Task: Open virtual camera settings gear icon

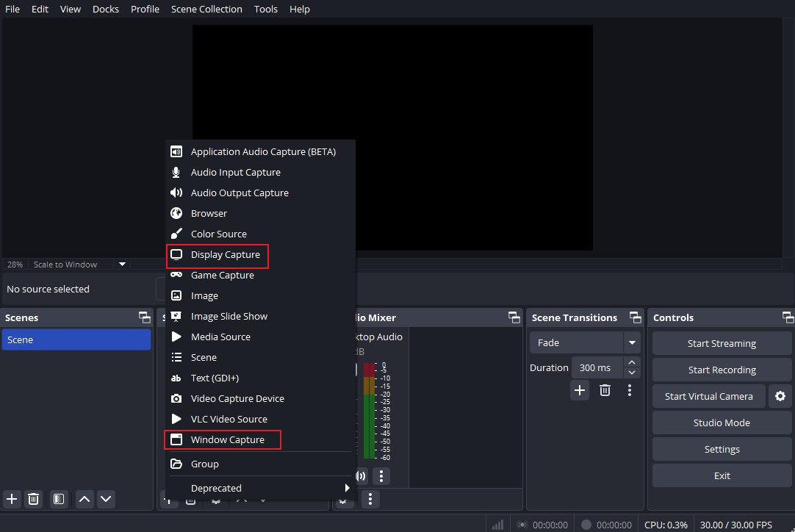Action: [780, 396]
